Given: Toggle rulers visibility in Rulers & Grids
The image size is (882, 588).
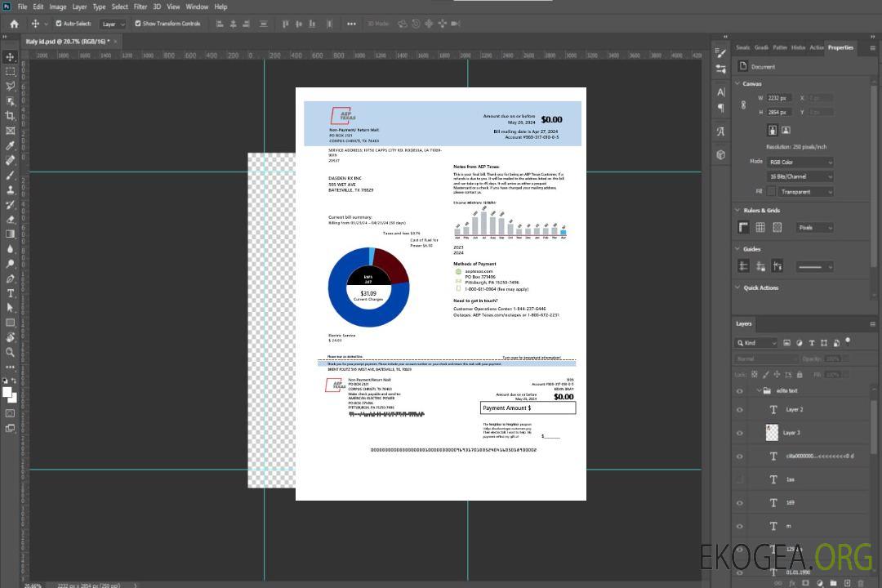Looking at the screenshot, I should pos(744,227).
